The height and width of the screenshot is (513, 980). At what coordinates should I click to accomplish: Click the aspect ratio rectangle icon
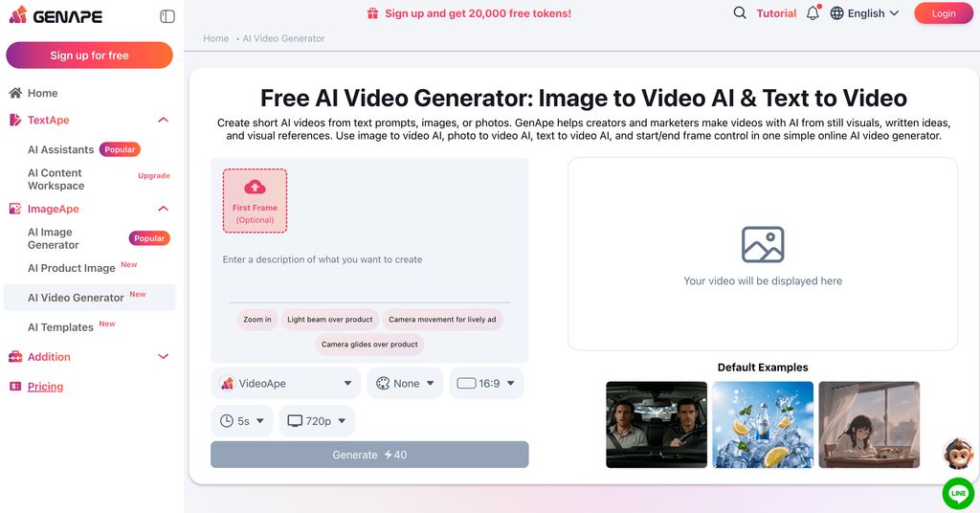pos(466,383)
